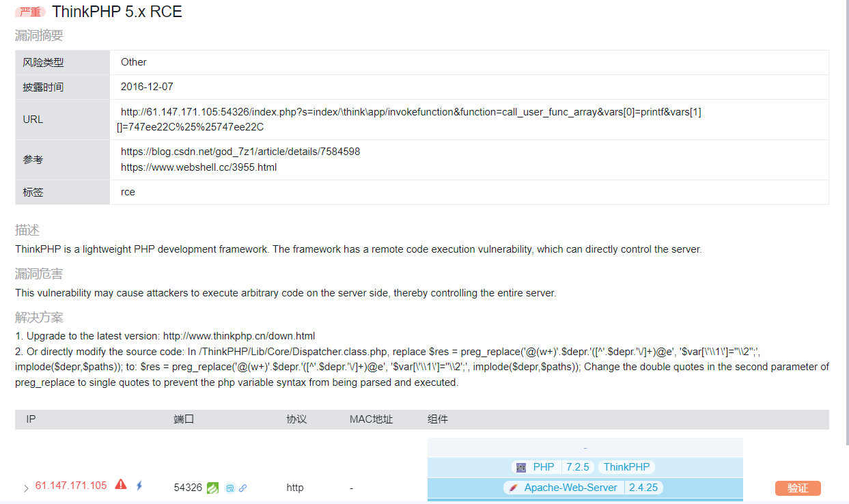Viewport: 849px width, 504px height.
Task: Click the 2.4.25 version label
Action: pyautogui.click(x=643, y=488)
